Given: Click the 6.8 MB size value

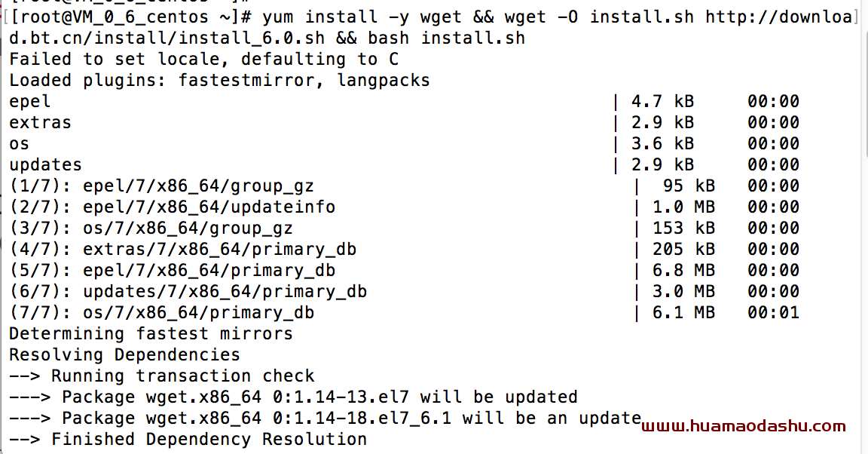Looking at the screenshot, I should (683, 270).
